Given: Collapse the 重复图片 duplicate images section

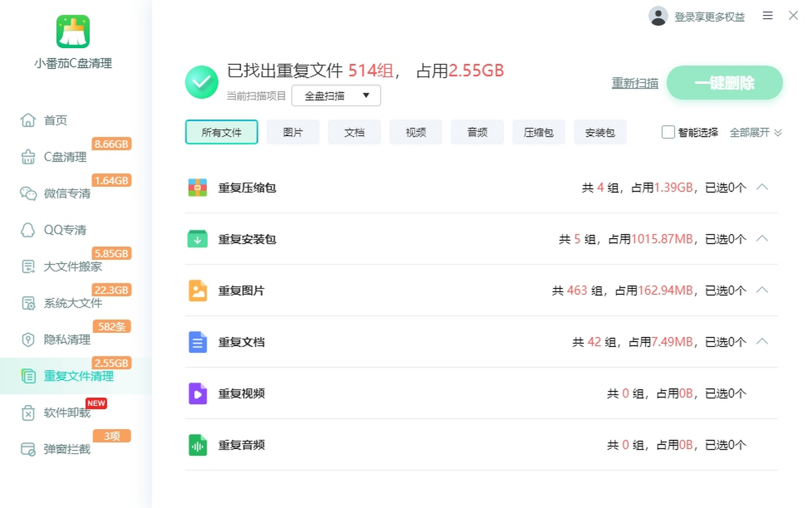Looking at the screenshot, I should [763, 290].
